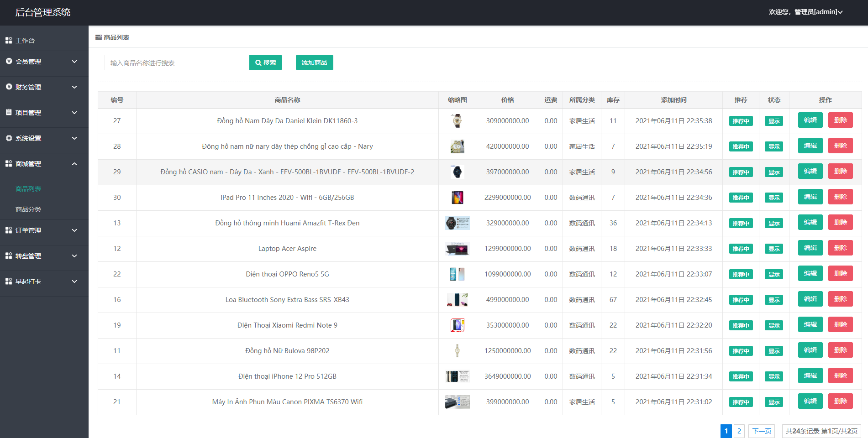The image size is (868, 438).
Task: Collapse the 商城管理 menu chevron
Action: pyautogui.click(x=74, y=164)
